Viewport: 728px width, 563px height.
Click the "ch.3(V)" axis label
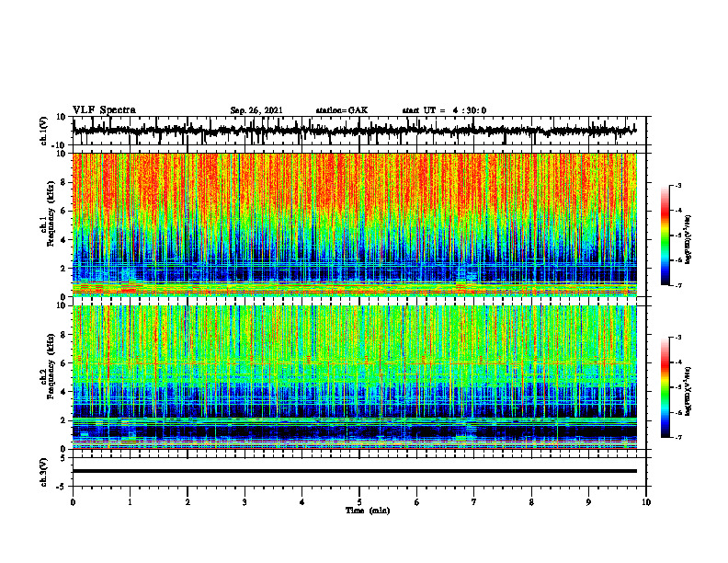coord(44,472)
